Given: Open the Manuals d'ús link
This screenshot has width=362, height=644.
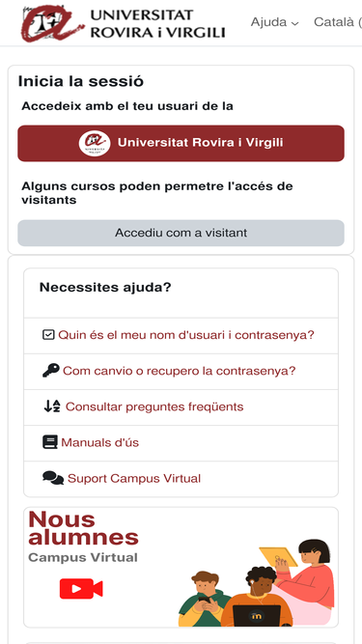Looking at the screenshot, I should pos(99,443).
